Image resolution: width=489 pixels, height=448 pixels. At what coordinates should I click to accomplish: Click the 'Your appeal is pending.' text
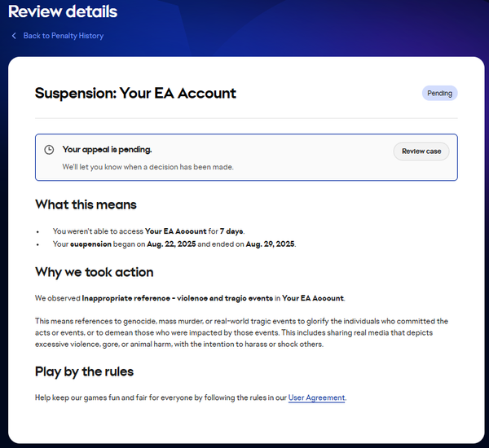(x=107, y=150)
